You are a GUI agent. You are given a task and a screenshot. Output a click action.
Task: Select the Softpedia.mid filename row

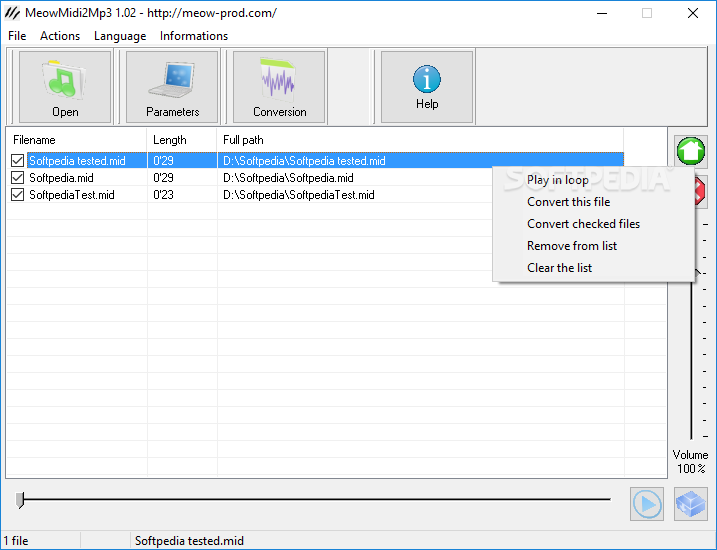61,177
